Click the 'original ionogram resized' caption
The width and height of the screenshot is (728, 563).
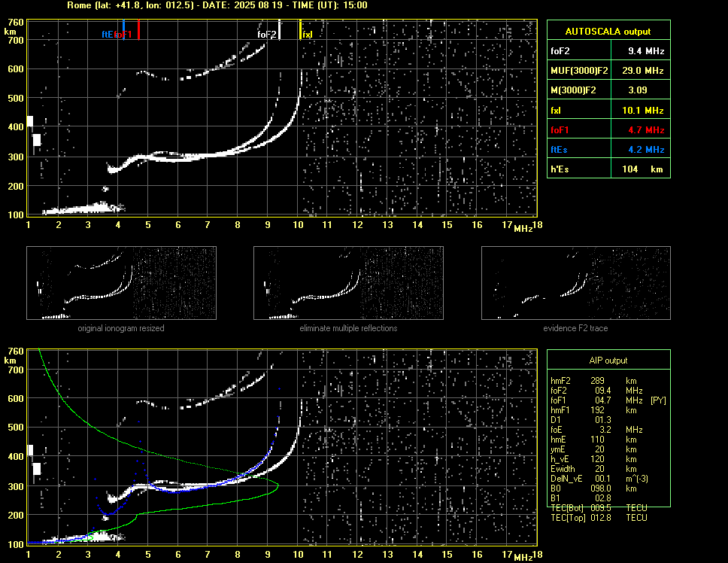point(121,328)
